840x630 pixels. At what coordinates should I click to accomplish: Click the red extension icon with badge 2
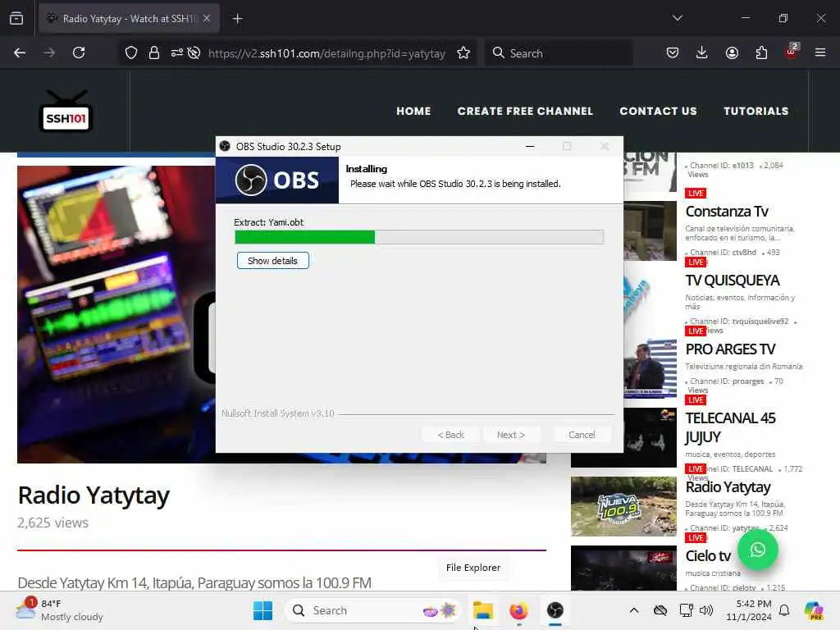[791, 52]
